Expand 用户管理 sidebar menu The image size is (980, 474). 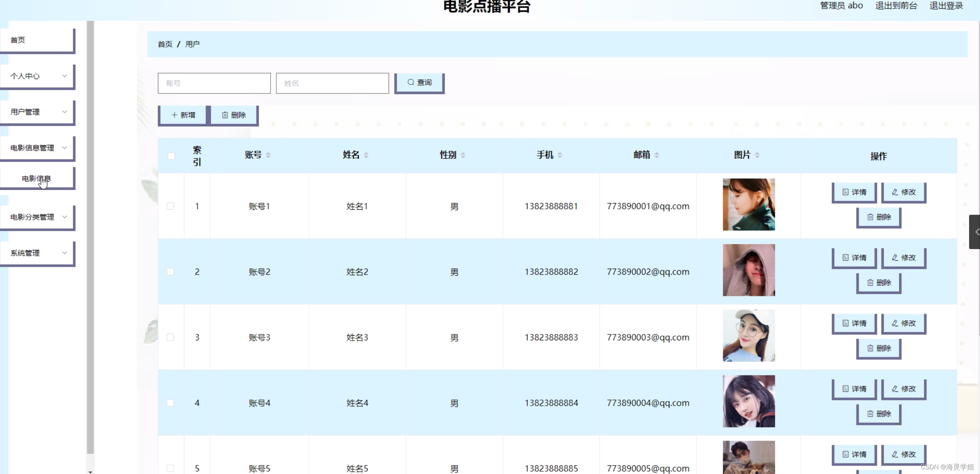37,112
